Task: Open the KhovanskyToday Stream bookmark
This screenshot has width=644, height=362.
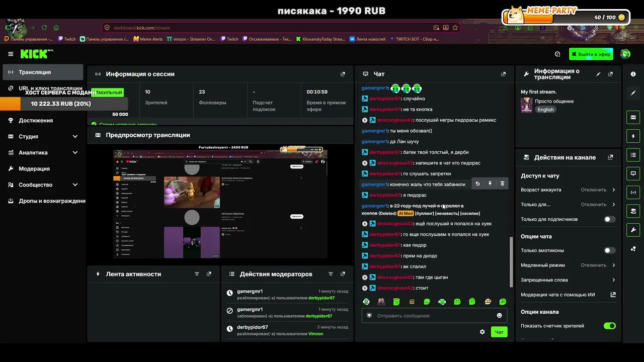Action: pos(320,39)
